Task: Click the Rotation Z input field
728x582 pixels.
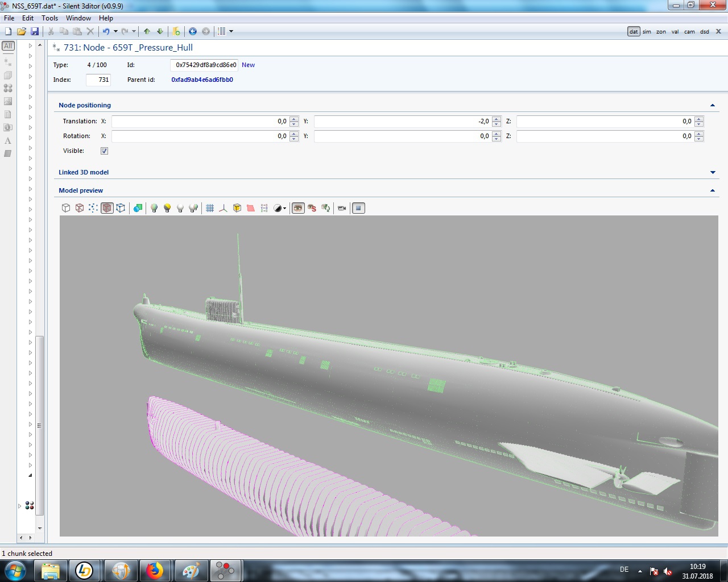Action: point(605,136)
